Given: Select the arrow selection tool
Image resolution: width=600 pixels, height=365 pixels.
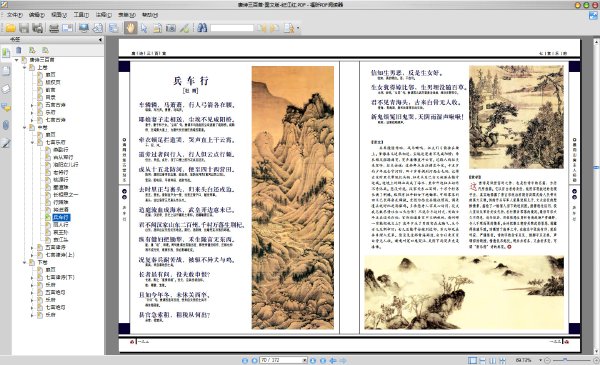Looking at the screenshot, I should (x=144, y=28).
